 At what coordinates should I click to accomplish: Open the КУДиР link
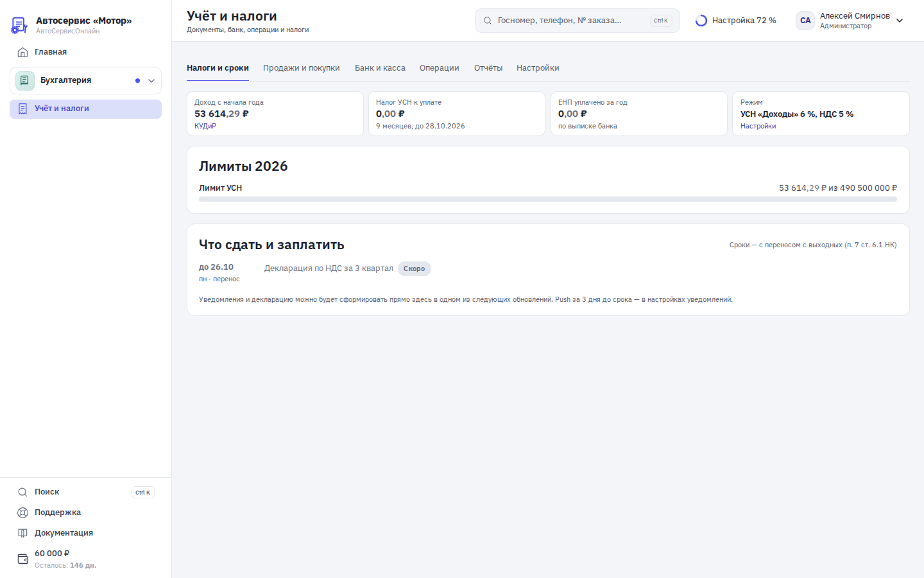[x=205, y=126]
